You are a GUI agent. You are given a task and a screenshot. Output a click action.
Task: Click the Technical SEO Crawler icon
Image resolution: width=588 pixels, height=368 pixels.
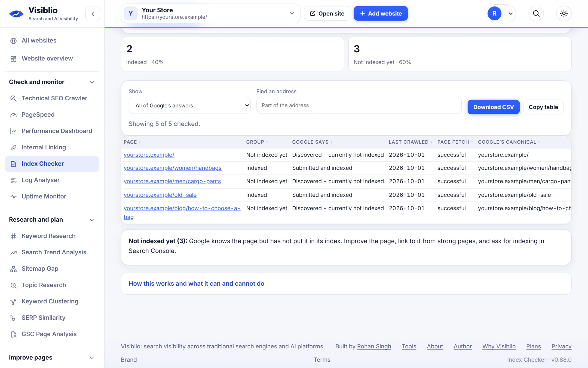click(x=13, y=98)
